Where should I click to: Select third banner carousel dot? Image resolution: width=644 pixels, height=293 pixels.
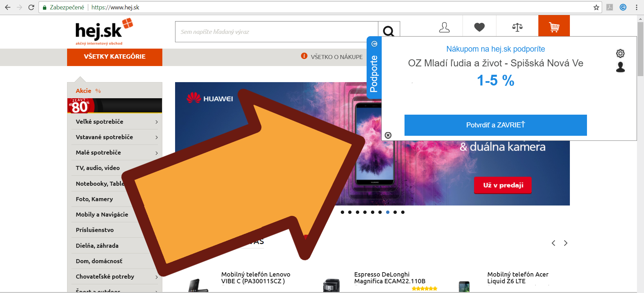tap(358, 212)
